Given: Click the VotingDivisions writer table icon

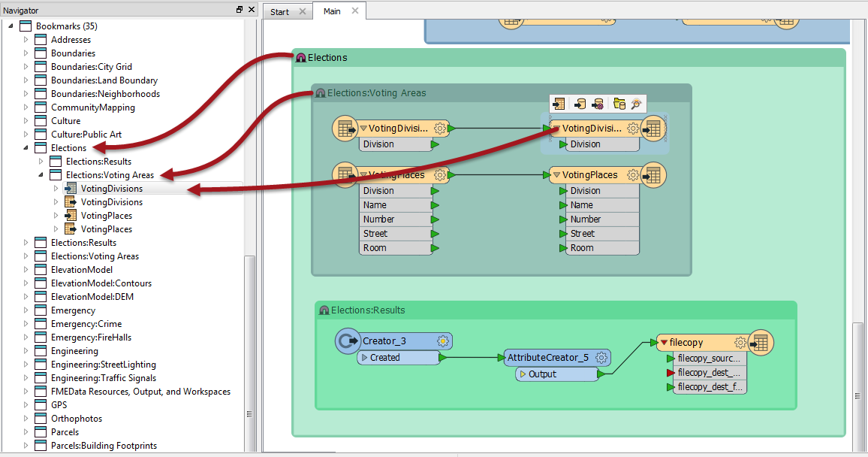Looking at the screenshot, I should pyautogui.click(x=653, y=129).
